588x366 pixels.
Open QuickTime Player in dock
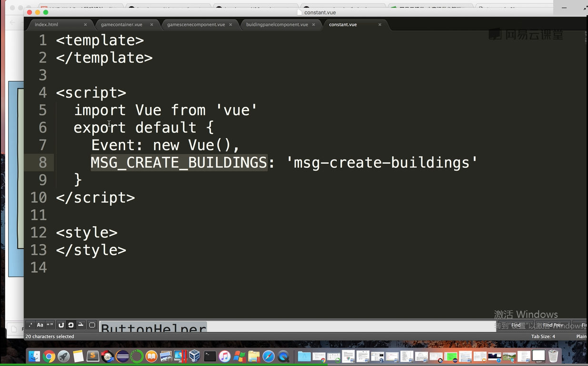(x=283, y=356)
